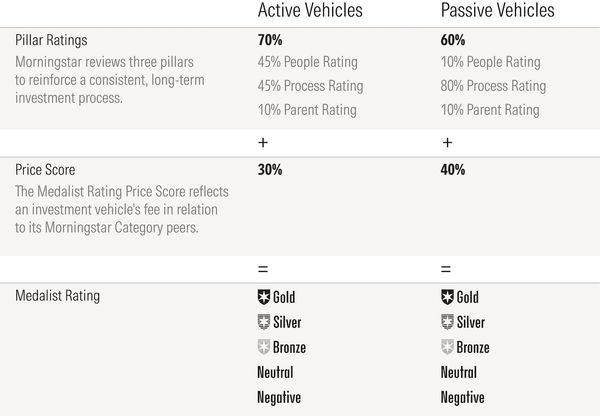Click the equals sign under Passive Vehicles
The height and width of the screenshot is (416, 600).
tap(446, 270)
